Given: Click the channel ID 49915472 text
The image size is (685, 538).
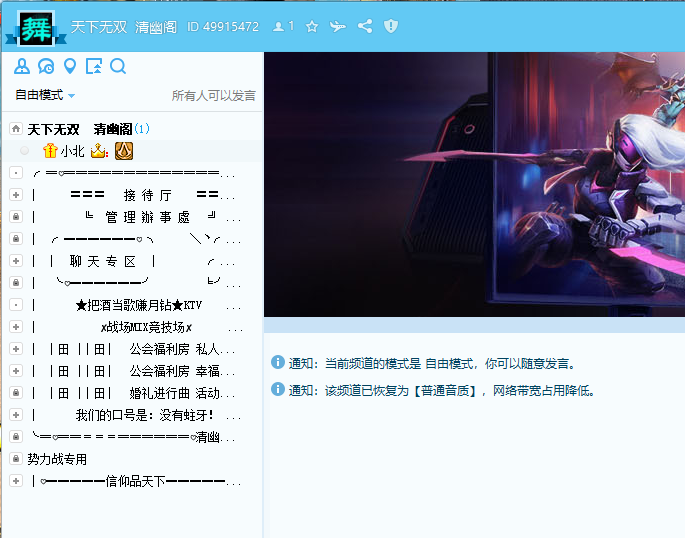Looking at the screenshot, I should click(x=223, y=27).
